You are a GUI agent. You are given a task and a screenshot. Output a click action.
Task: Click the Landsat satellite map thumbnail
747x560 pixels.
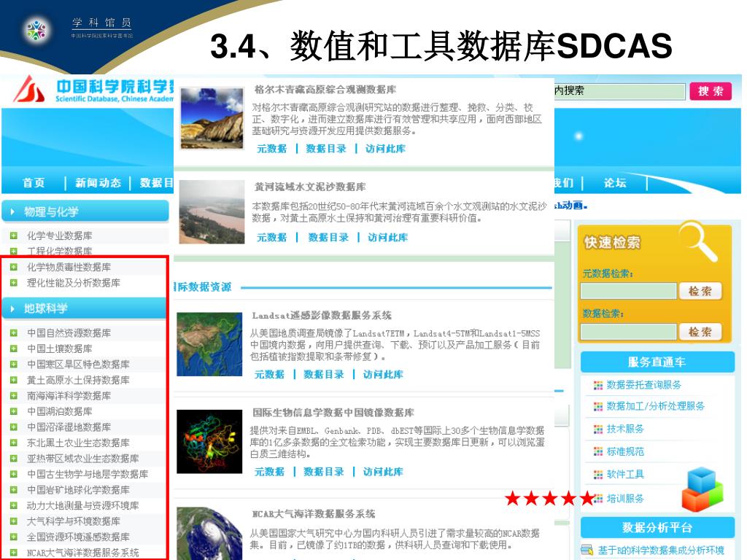(209, 344)
